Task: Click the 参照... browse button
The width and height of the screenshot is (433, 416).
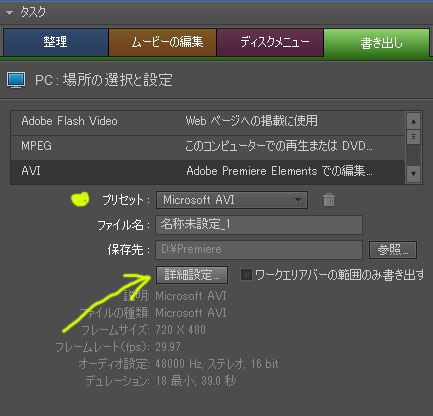Action: (393, 250)
